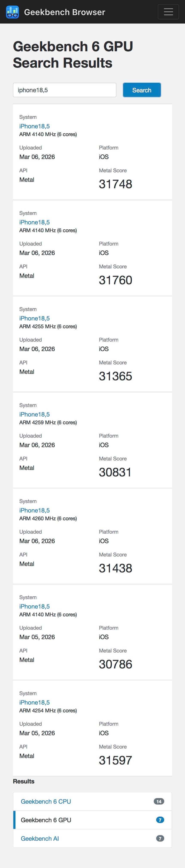The height and width of the screenshot is (868, 185).
Task: Click the 30831 Metal Score value
Action: point(115,472)
